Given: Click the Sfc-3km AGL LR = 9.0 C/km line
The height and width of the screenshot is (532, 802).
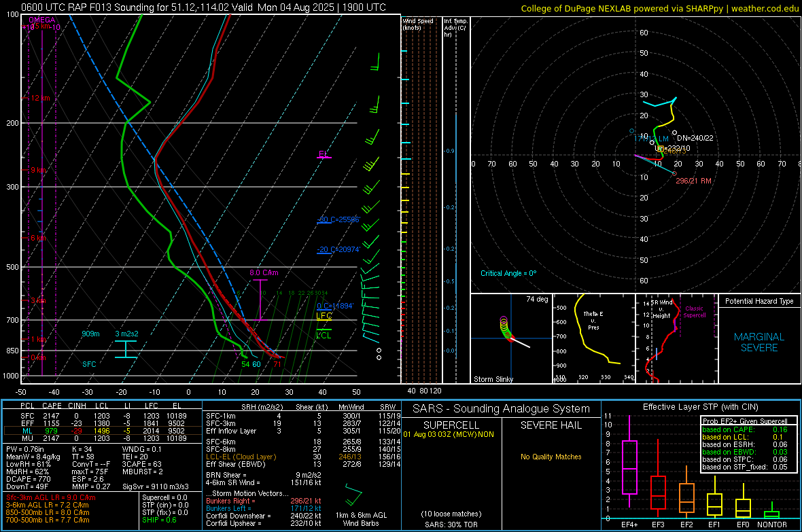Looking at the screenshot, I should [x=51, y=498].
